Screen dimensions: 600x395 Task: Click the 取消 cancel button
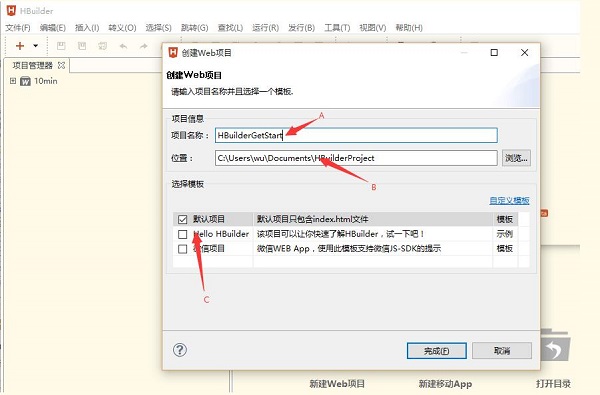point(502,351)
